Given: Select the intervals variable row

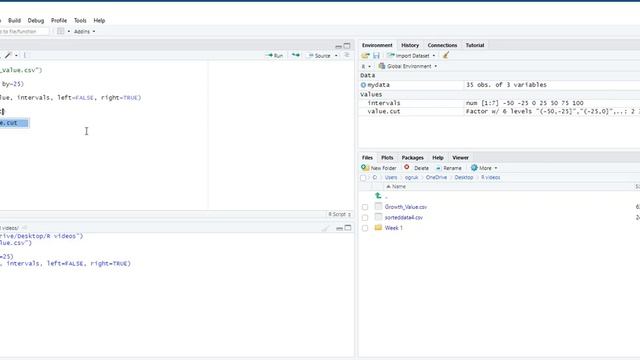Looking at the screenshot, I should click(500, 103).
